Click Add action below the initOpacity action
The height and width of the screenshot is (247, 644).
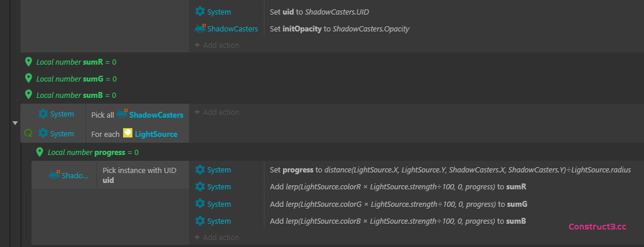(216, 45)
